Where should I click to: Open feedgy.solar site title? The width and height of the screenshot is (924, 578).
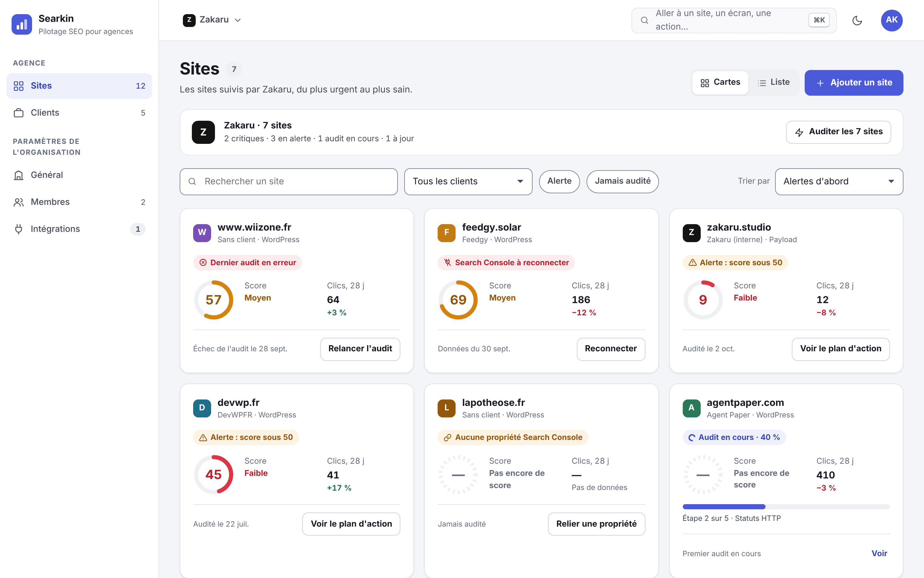click(x=492, y=227)
